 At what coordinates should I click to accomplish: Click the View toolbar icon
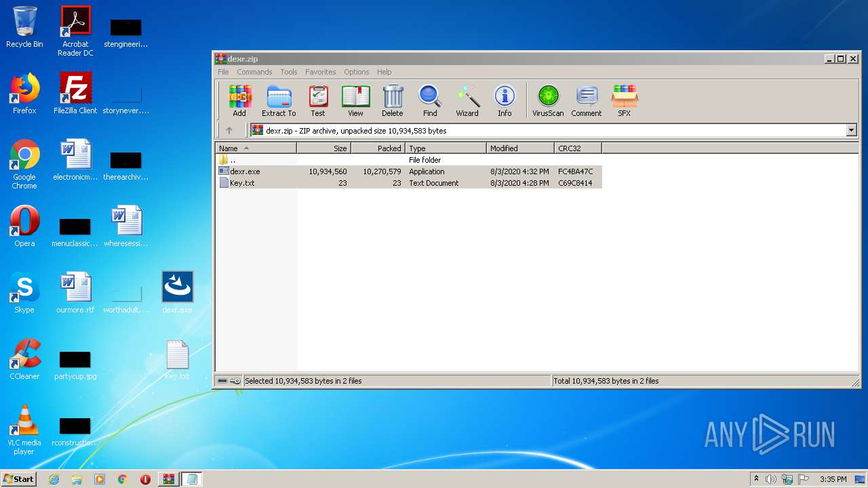tap(355, 101)
